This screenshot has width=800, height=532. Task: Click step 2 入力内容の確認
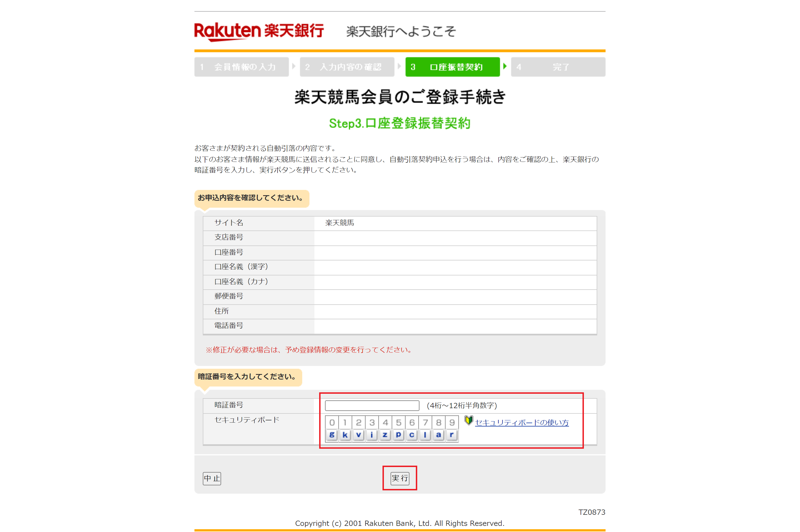coord(347,67)
